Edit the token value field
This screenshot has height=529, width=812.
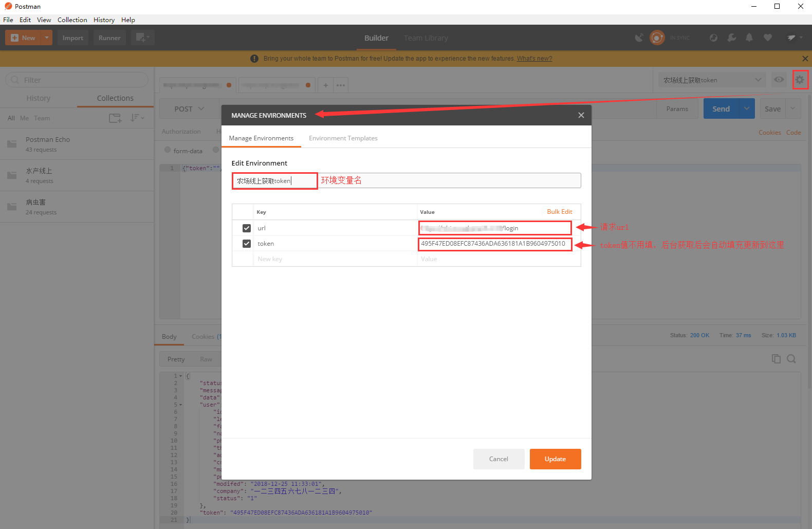click(x=495, y=244)
